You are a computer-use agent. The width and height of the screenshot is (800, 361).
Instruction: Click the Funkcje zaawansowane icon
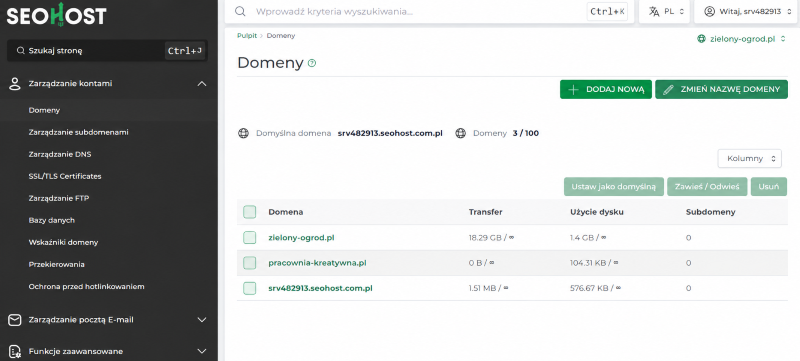point(15,351)
